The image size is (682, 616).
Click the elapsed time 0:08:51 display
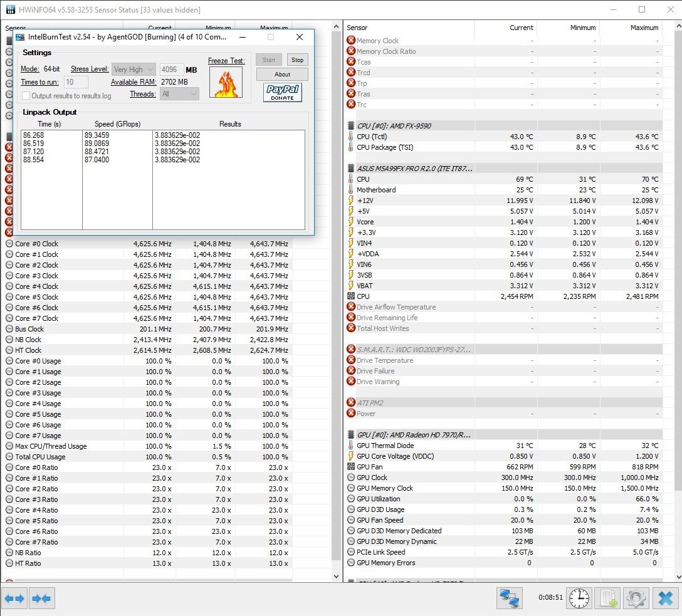tap(550, 598)
